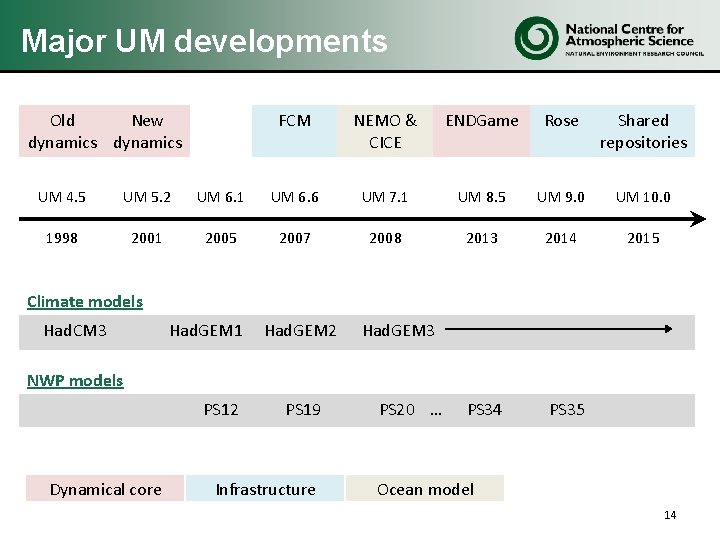This screenshot has width=720, height=540.
Task: Click the year '1998' on the timeline
Action: click(62, 238)
